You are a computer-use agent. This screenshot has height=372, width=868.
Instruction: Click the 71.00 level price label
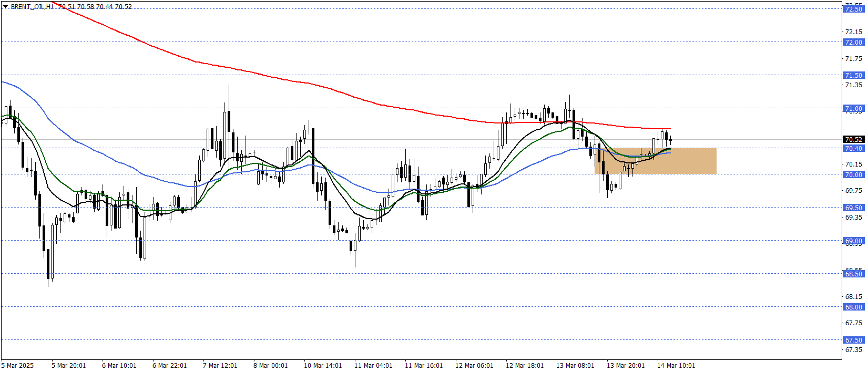tap(853, 109)
